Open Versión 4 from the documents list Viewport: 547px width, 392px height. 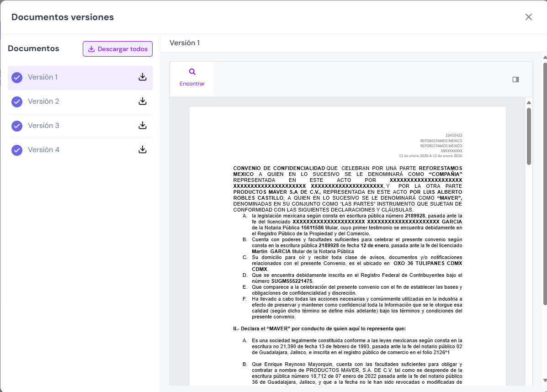tap(44, 150)
